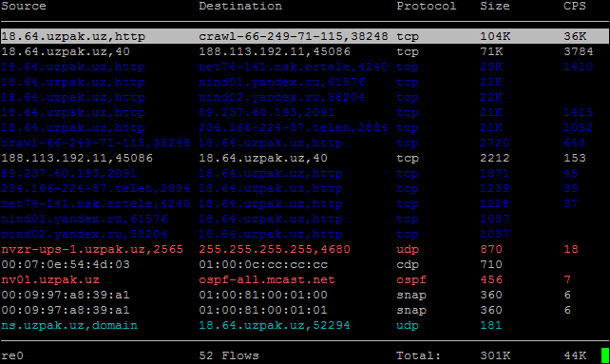This screenshot has height=364, width=610.
Task: Select source nind01.yandex.ru,61576
Action: pyautogui.click(x=85, y=219)
